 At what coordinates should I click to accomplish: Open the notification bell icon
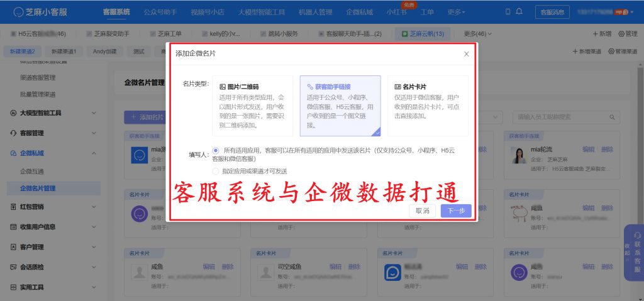click(519, 11)
